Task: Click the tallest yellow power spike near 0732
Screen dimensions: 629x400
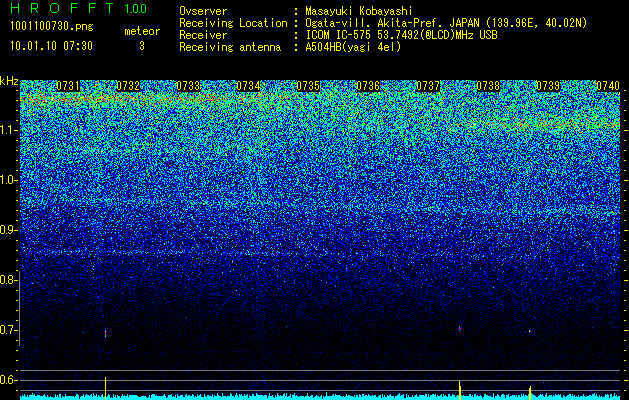Action: point(106,388)
